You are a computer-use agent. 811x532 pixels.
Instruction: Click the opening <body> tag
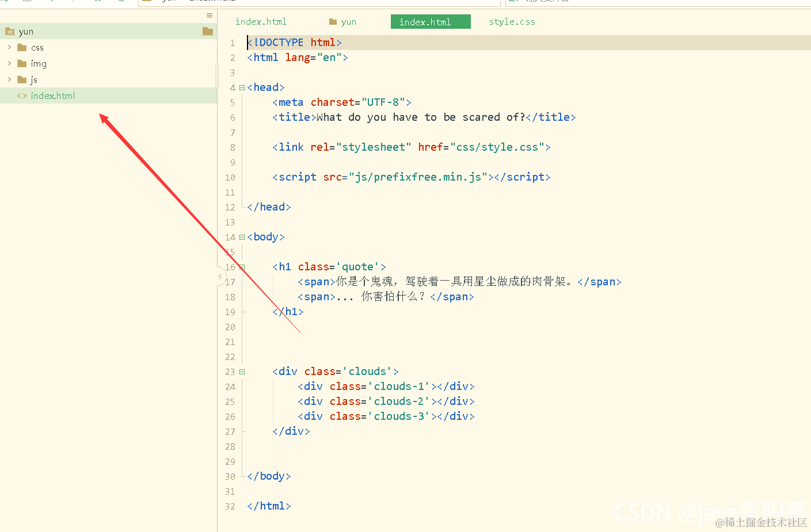pos(266,237)
